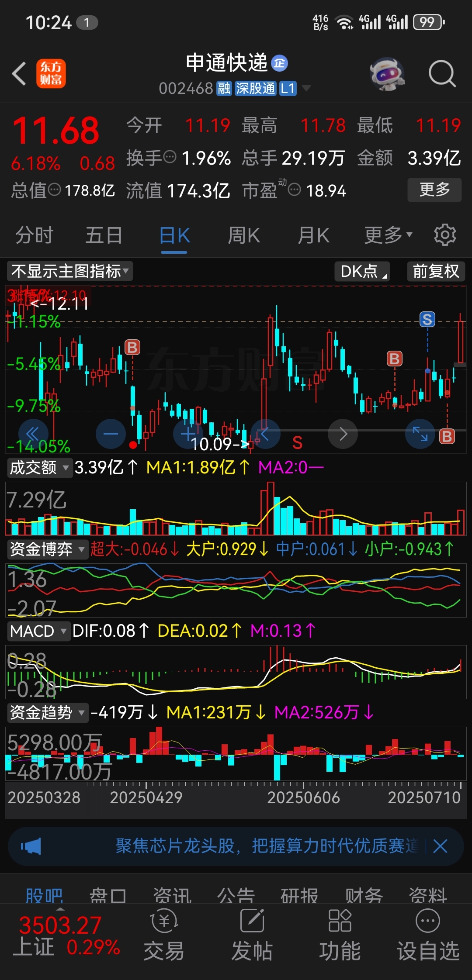Open 资金博弈 indicator dropdown

[47, 549]
